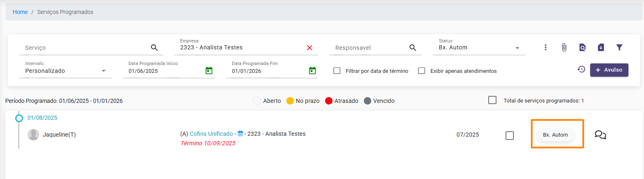
Task: Enable Filtrar por data de término checkbox
Action: 337,71
